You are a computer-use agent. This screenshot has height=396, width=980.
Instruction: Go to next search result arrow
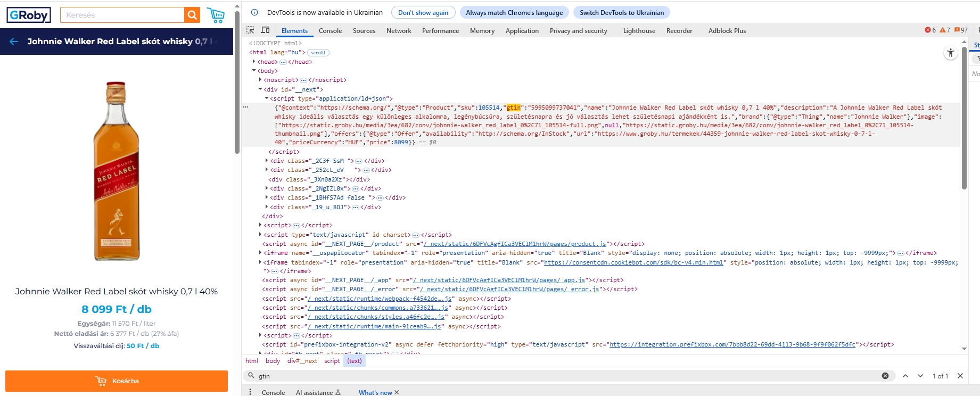(x=920, y=376)
